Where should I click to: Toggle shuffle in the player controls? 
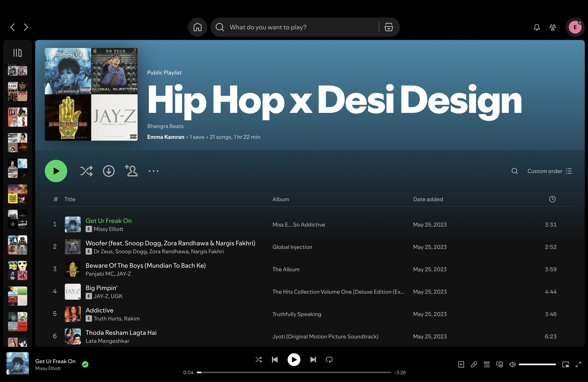click(258, 359)
